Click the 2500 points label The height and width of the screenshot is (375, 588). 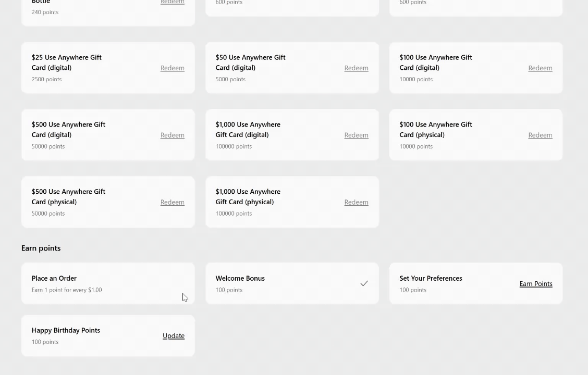pos(46,79)
